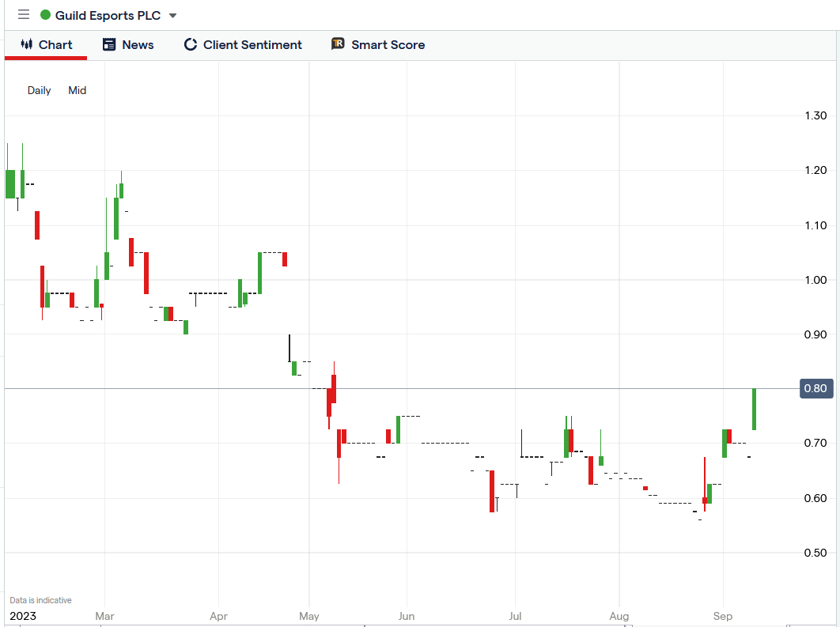This screenshot has height=627, width=840.
Task: Click the Data is indicative note
Action: tap(40, 600)
